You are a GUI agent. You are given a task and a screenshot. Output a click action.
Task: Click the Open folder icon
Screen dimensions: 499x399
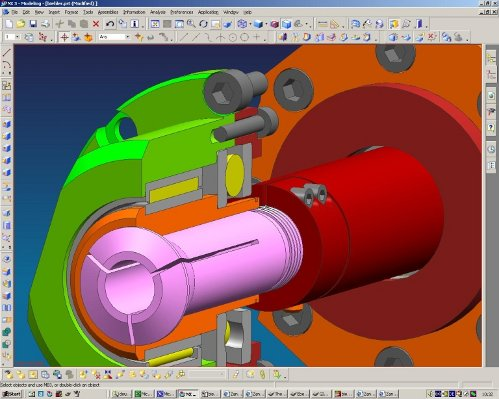[21, 24]
